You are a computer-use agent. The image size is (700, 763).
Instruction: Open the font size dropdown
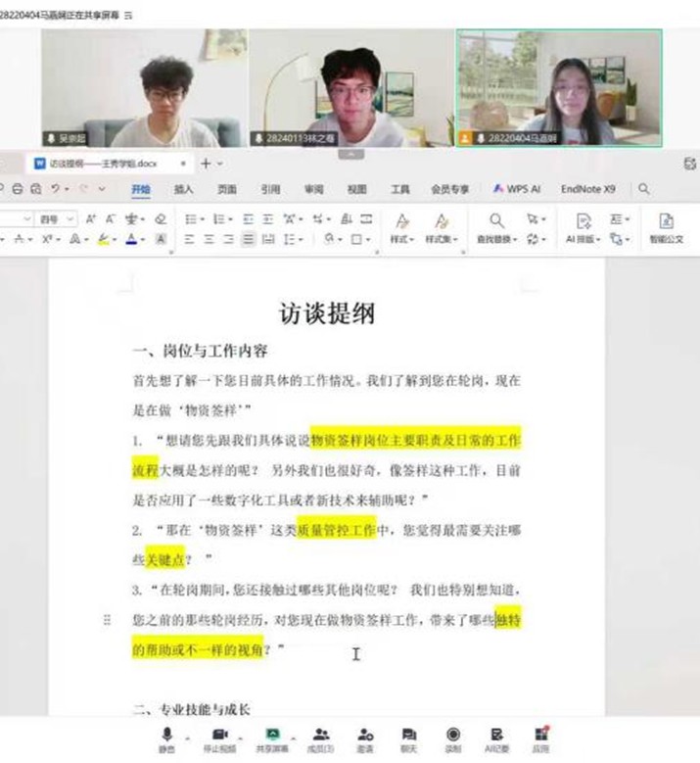(71, 220)
